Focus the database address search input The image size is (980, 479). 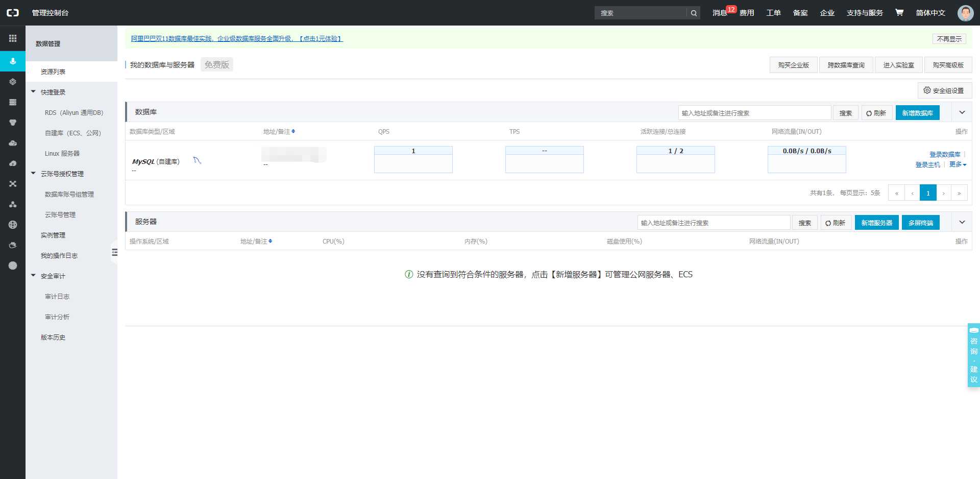[754, 113]
